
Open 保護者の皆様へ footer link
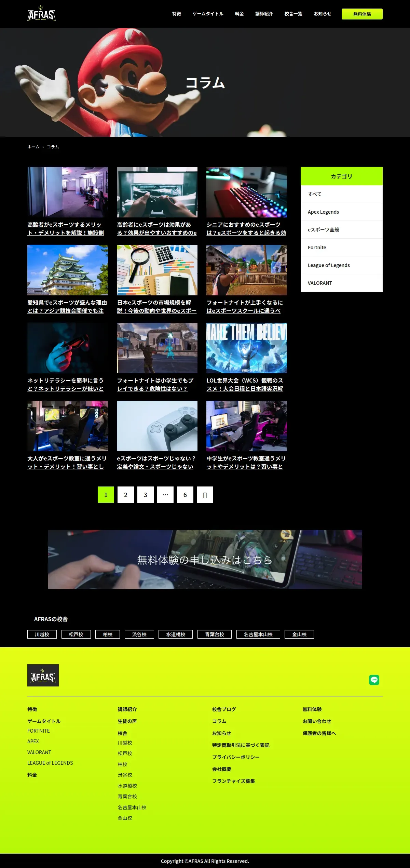pyautogui.click(x=319, y=733)
